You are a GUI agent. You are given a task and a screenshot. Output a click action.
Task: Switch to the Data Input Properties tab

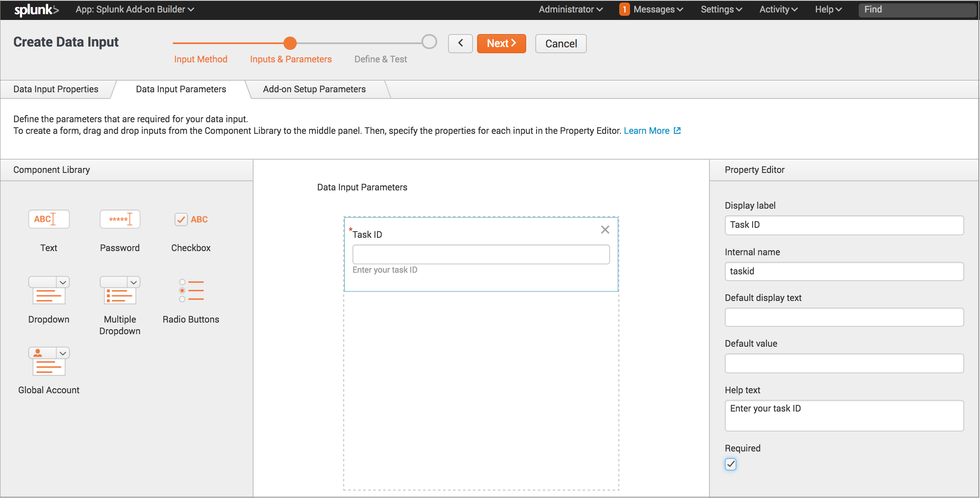point(56,89)
